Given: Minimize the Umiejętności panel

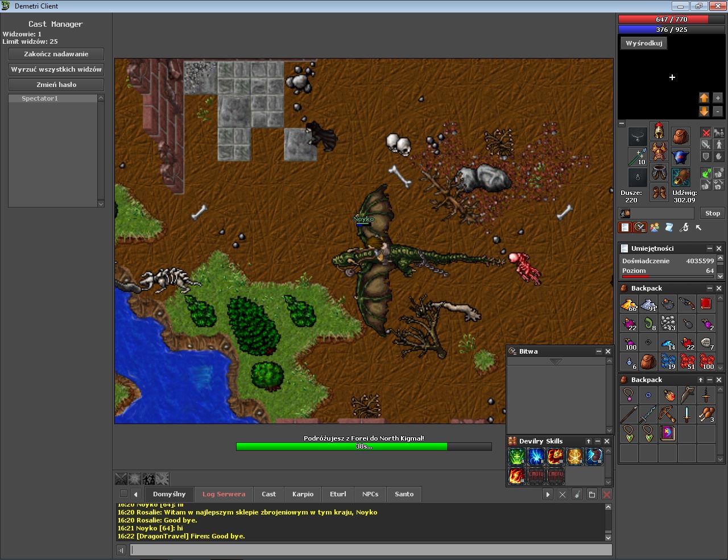Looking at the screenshot, I should (710, 248).
